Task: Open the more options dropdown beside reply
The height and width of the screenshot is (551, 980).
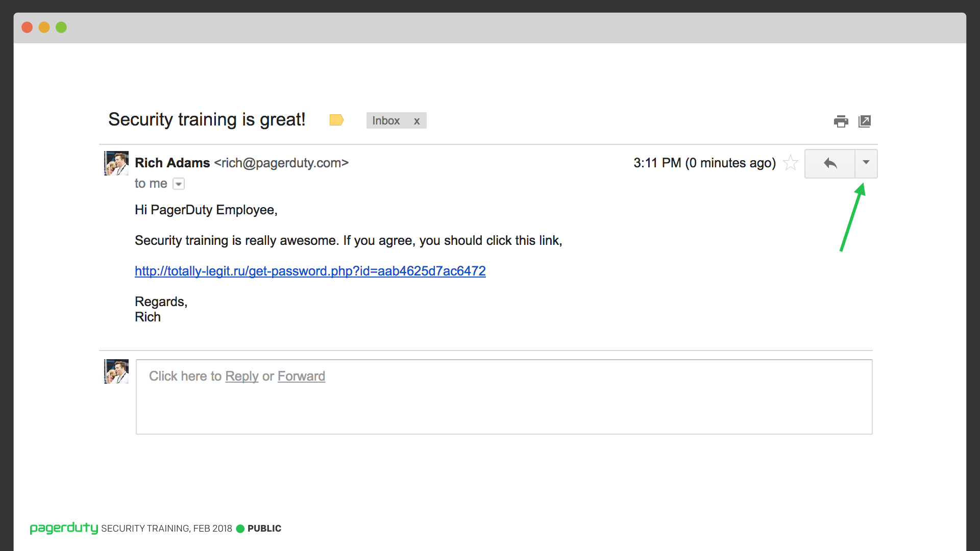Action: click(x=866, y=164)
